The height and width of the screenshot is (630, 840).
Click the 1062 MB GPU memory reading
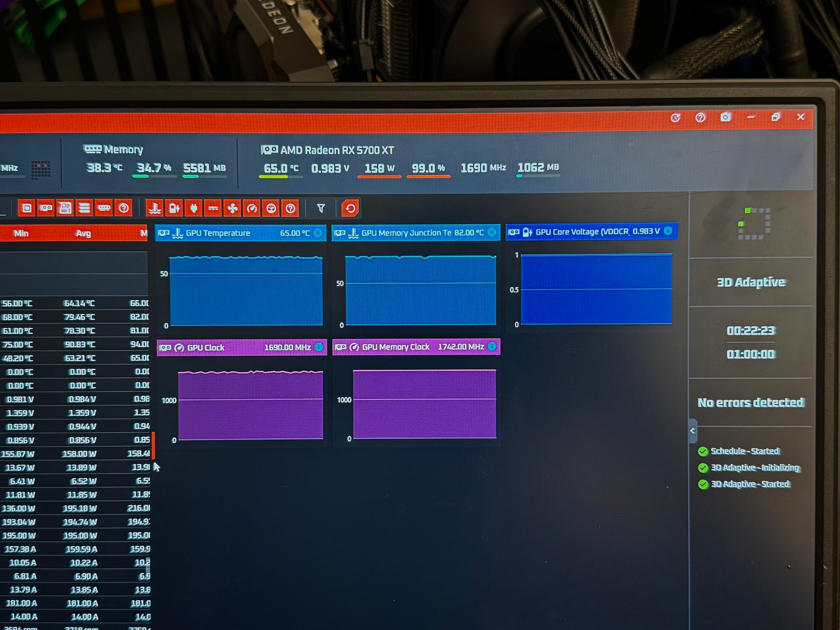pyautogui.click(x=538, y=167)
